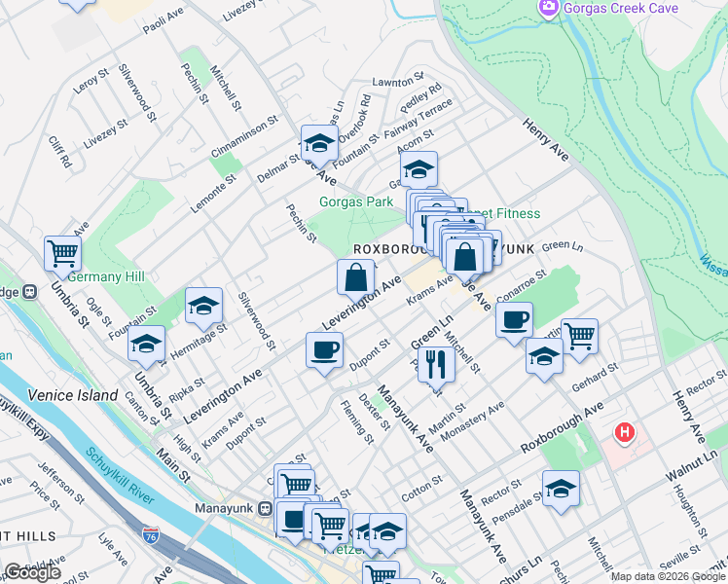
Task: Click the Houghton St label
Action: click(690, 511)
